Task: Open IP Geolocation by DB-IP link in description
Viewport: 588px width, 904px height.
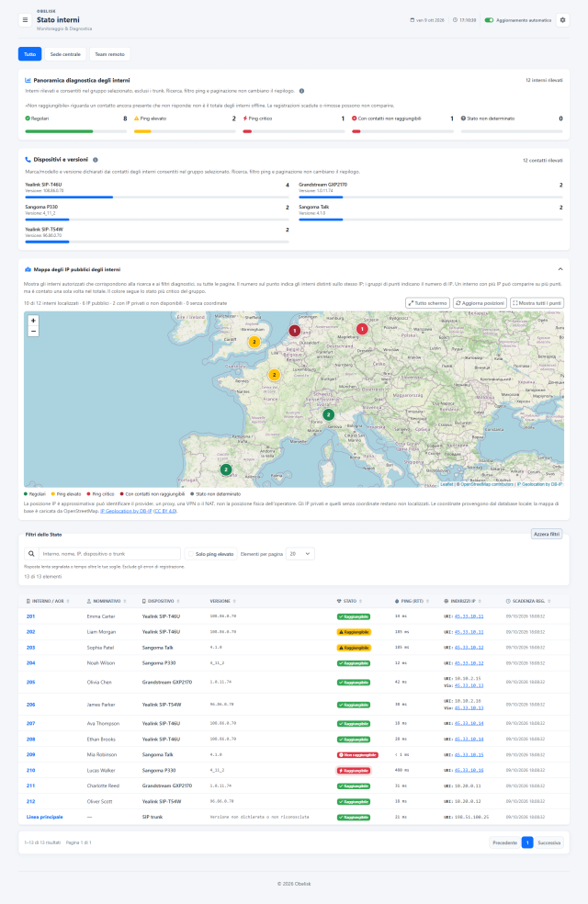Action: 127,511
